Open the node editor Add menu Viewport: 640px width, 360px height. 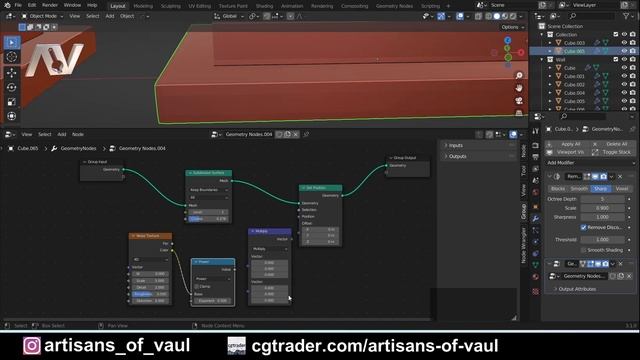[62, 134]
